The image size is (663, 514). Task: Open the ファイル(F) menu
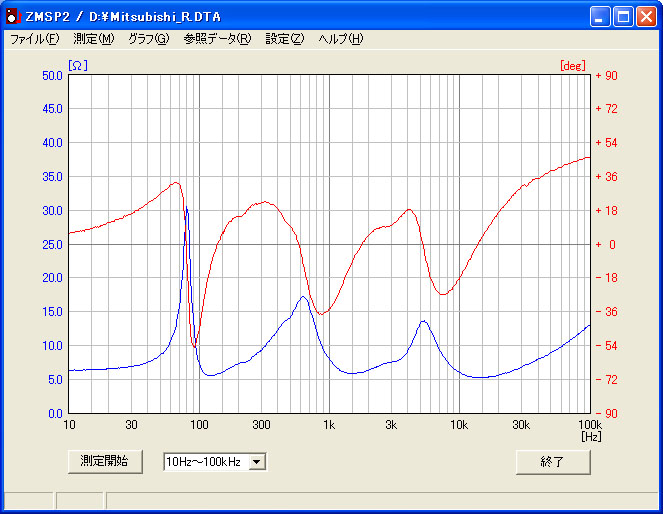coord(35,39)
